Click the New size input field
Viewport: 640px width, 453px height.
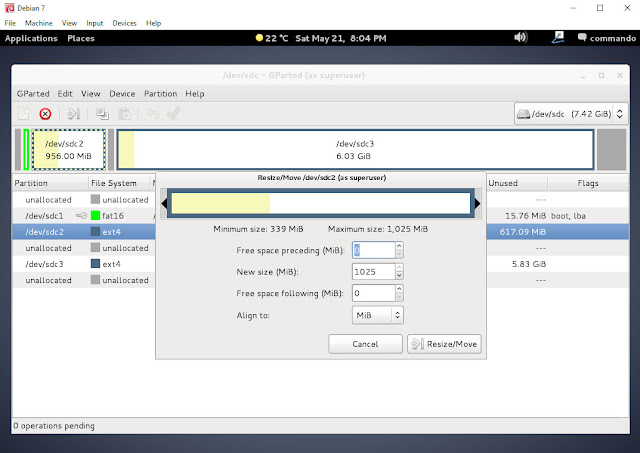(373, 272)
